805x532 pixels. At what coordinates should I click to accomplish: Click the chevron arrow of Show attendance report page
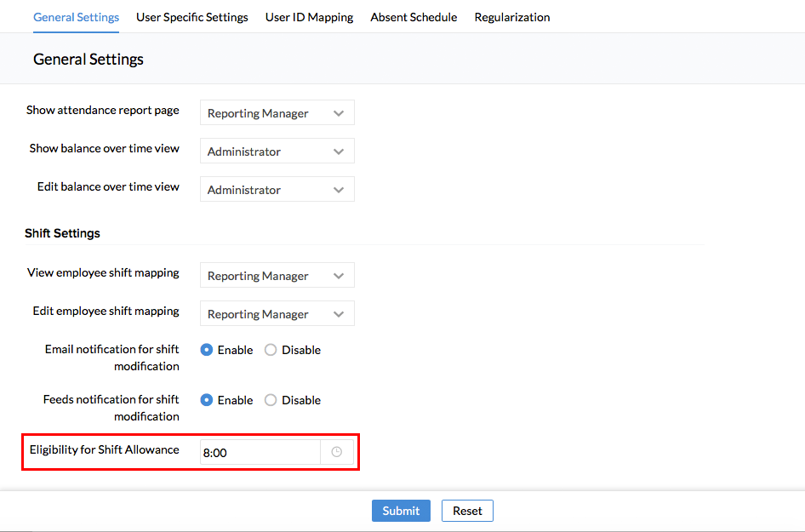point(339,113)
